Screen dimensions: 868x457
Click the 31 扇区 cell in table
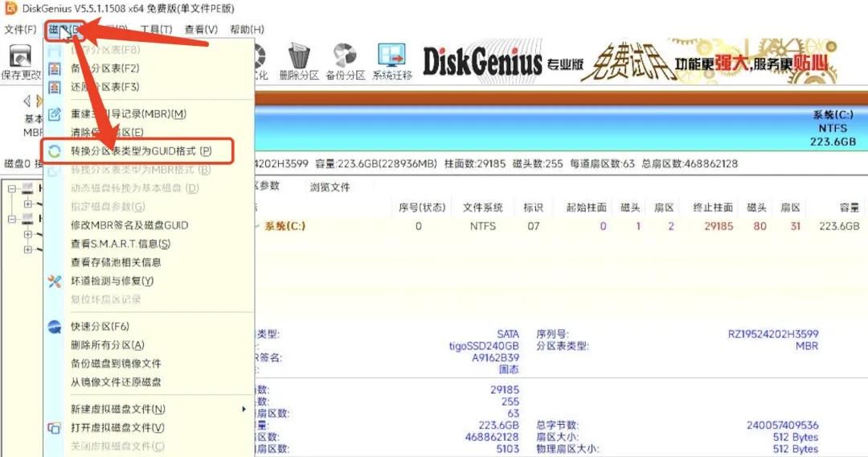pos(796,226)
